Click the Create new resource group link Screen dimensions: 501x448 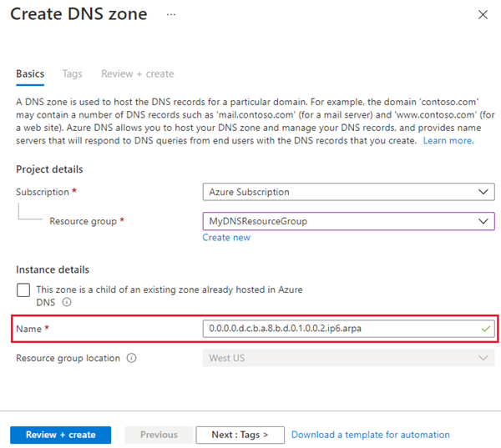click(226, 238)
